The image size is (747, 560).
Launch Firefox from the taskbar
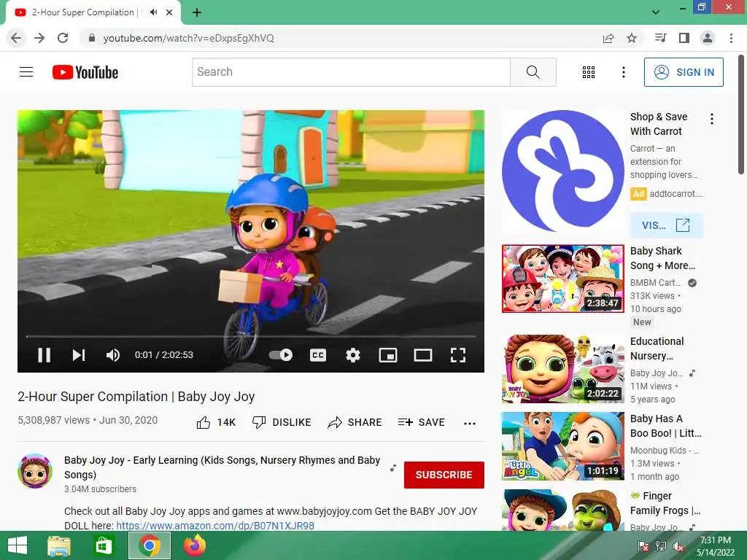pyautogui.click(x=194, y=545)
